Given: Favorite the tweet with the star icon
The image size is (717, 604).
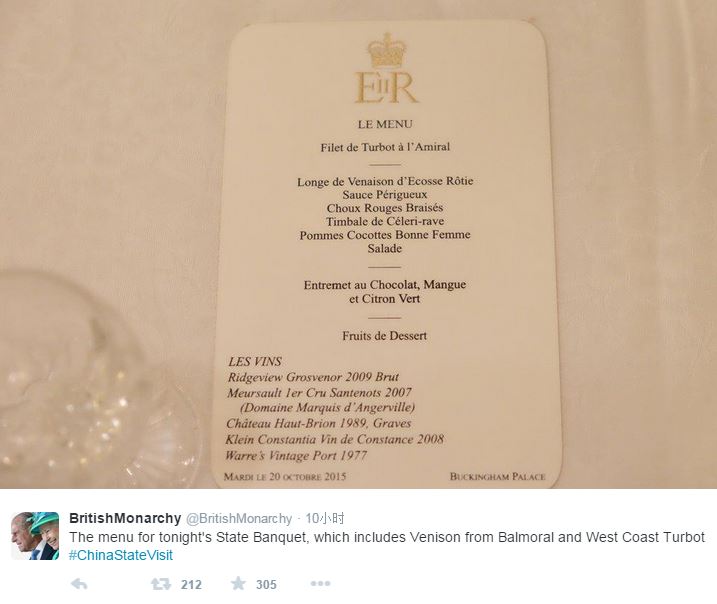Looking at the screenshot, I should coord(238,584).
